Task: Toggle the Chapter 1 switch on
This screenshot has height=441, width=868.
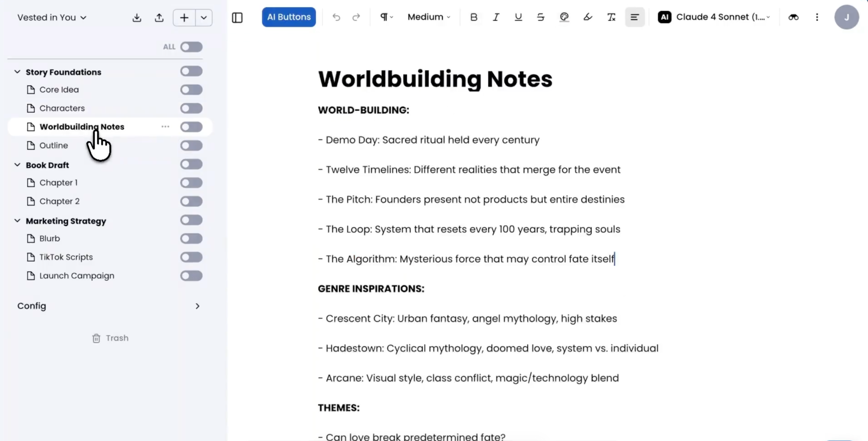Action: [191, 183]
